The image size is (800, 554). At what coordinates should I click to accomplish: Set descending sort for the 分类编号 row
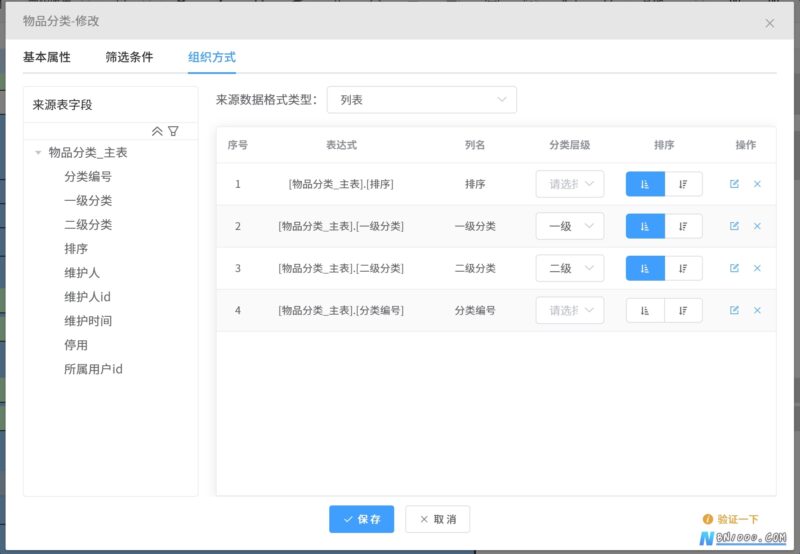pyautogui.click(x=683, y=310)
